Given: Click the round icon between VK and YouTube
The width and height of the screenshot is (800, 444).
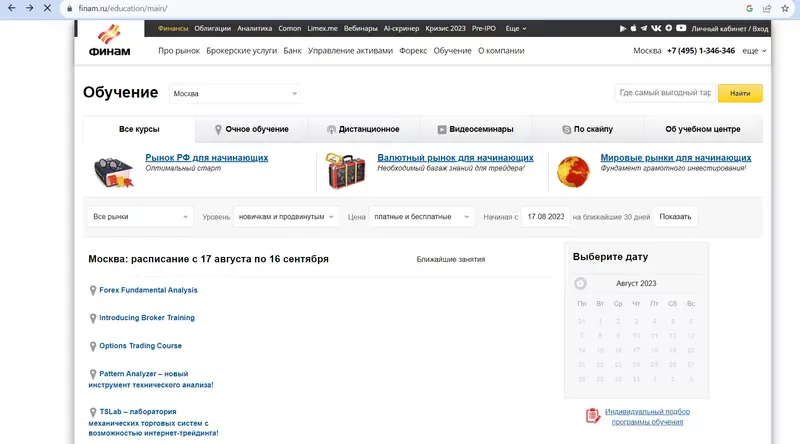Looking at the screenshot, I should 668,28.
